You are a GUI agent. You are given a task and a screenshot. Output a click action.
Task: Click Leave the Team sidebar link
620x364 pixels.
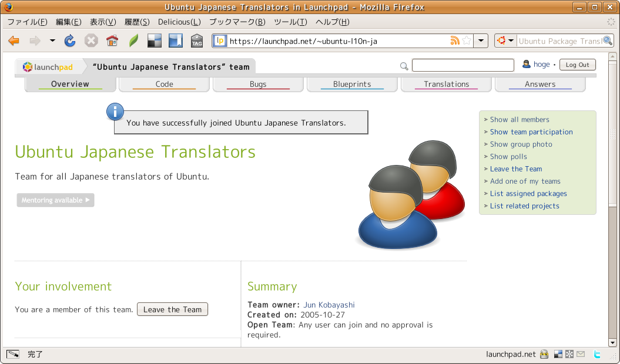tap(516, 168)
